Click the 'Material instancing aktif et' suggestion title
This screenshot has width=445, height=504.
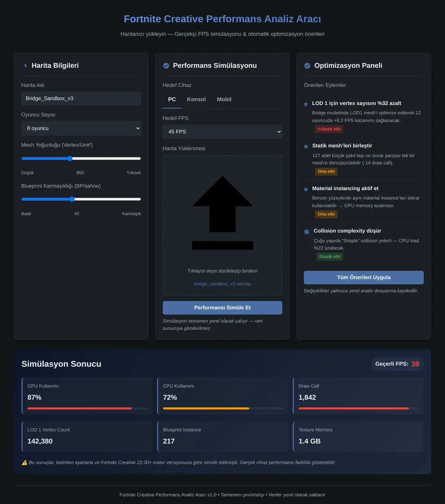[x=345, y=188]
